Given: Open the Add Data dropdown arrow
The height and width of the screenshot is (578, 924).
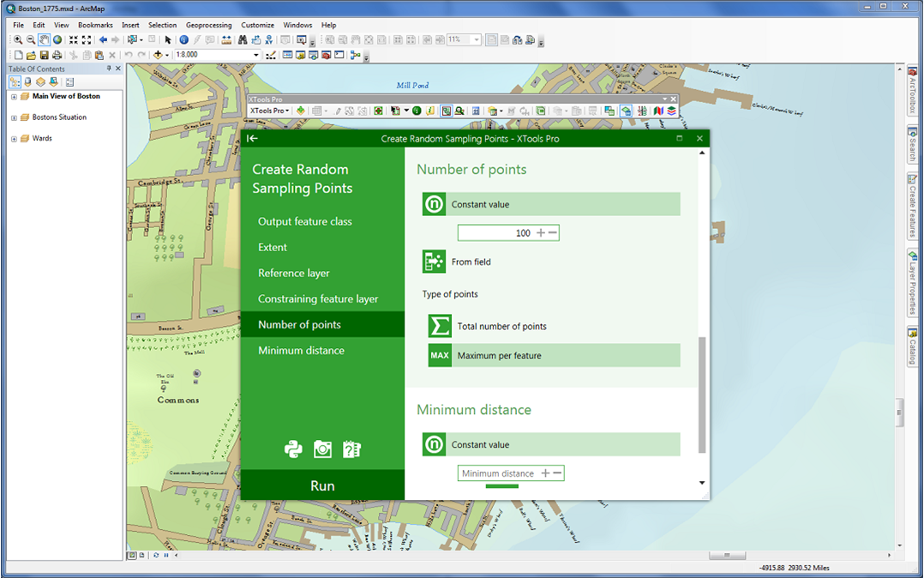Looking at the screenshot, I should pos(167,55).
